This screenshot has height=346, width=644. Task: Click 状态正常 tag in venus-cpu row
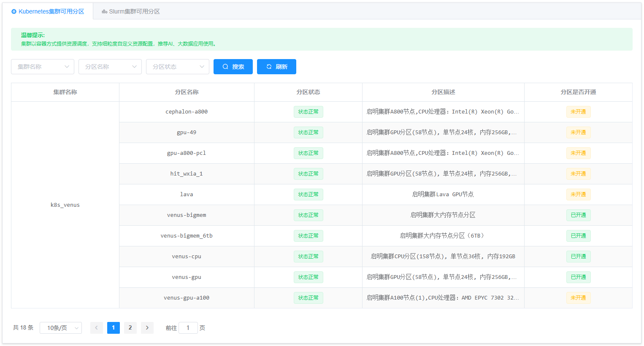pos(308,257)
